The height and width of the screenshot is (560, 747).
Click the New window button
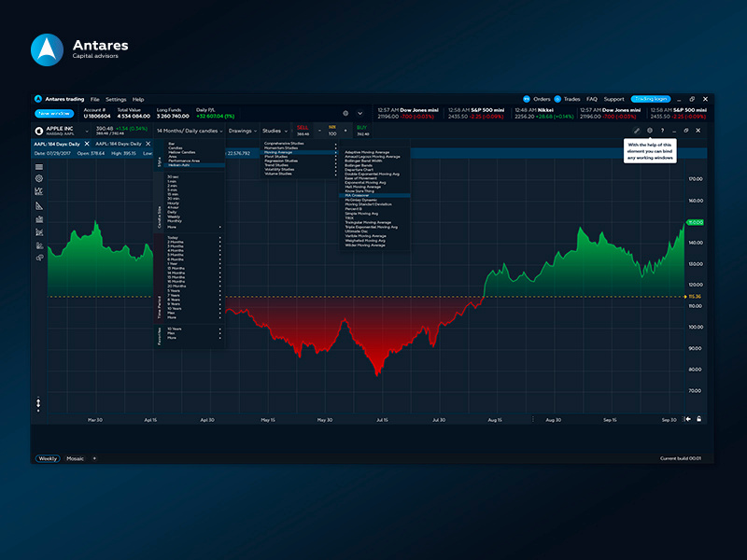tap(54, 113)
